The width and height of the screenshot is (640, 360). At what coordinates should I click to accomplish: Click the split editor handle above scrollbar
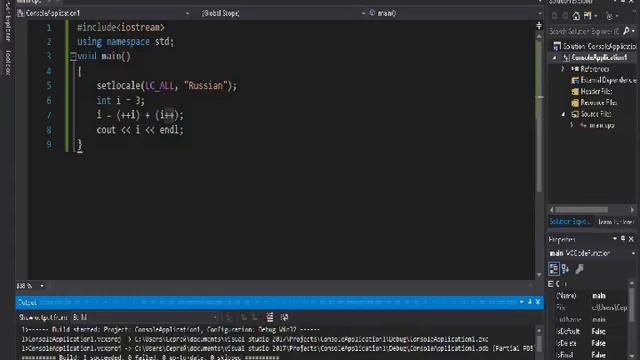tap(539, 26)
